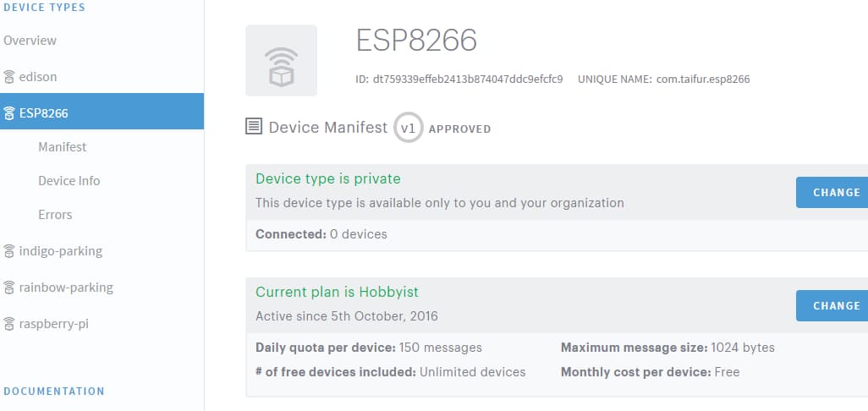This screenshot has height=411, width=868.
Task: Click the rainbow-parking device icon
Action: [x=8, y=288]
